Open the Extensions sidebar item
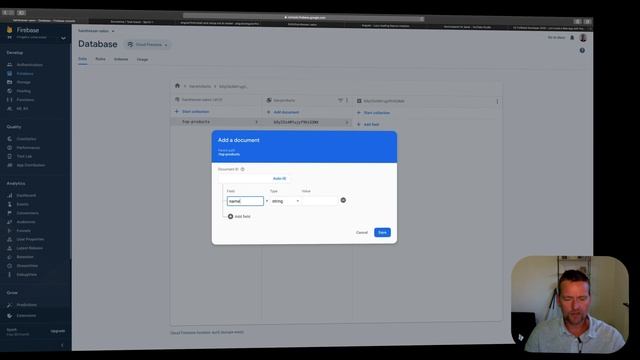Viewport: 640px width, 360px height. point(26,316)
